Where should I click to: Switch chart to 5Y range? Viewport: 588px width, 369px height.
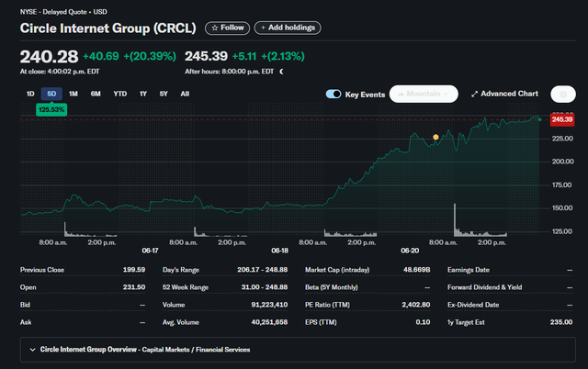tap(164, 94)
